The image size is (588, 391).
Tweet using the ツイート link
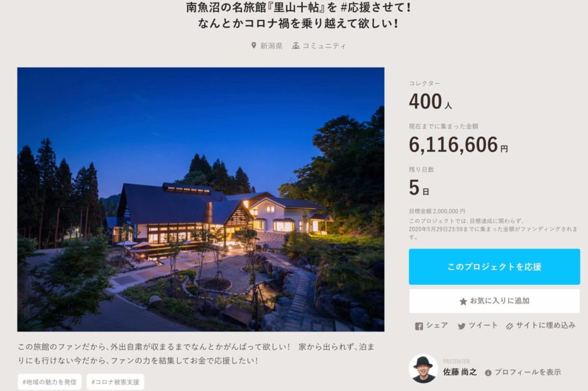tap(483, 325)
